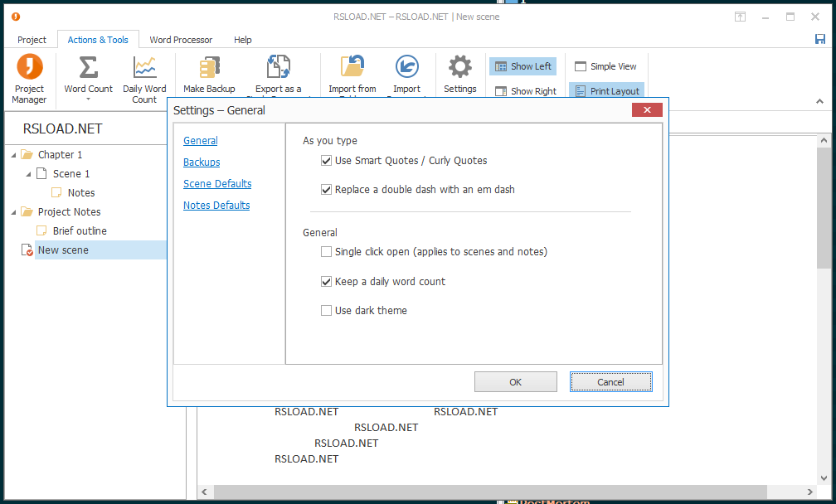Click the New scene document icon
This screenshot has width=836, height=504.
pyautogui.click(x=27, y=250)
